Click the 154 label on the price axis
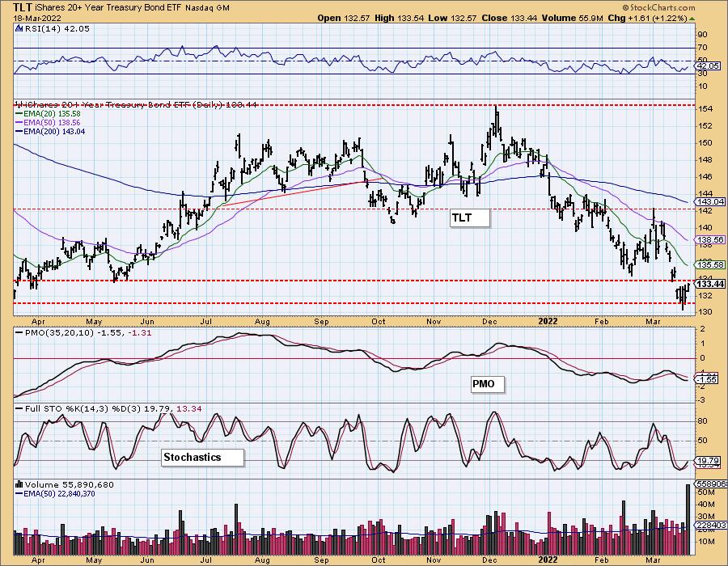 (705, 109)
